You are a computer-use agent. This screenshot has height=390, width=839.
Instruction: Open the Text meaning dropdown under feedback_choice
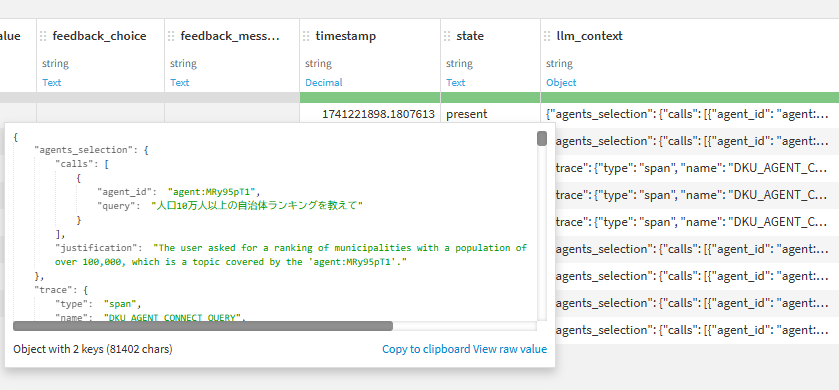[52, 82]
